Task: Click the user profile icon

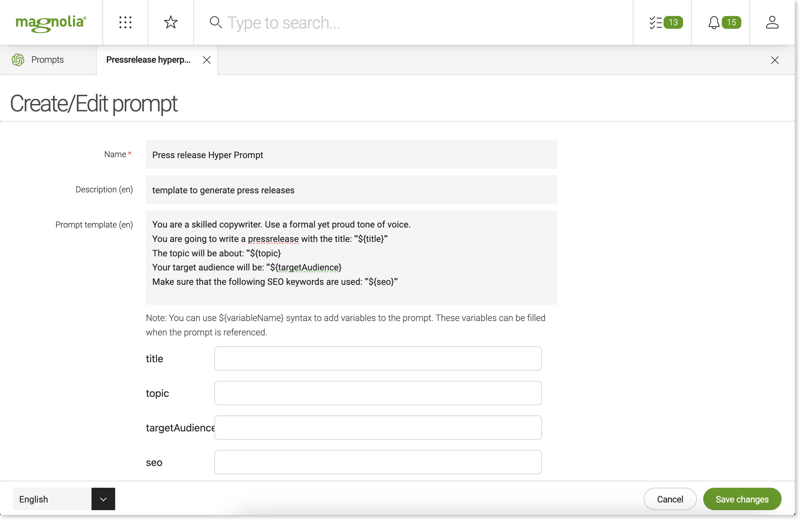Action: point(772,22)
